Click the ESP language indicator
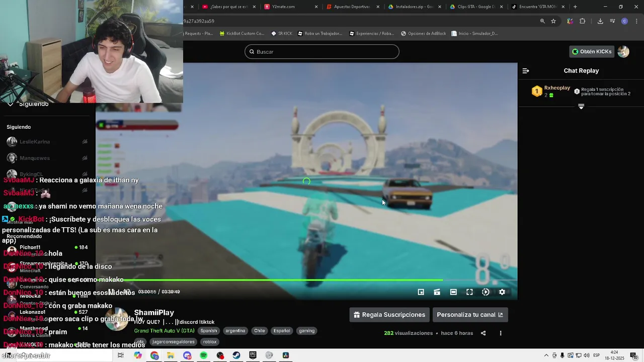This screenshot has width=644, height=362. 596,355
